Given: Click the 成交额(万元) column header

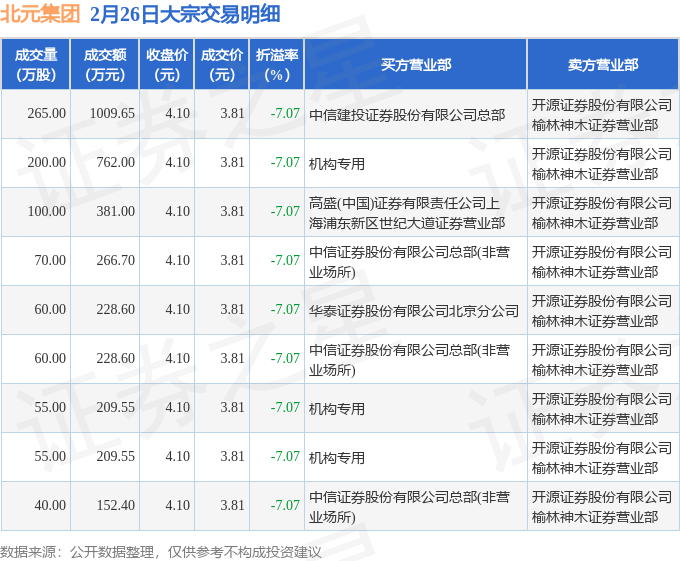Looking at the screenshot, I should click(x=105, y=65).
